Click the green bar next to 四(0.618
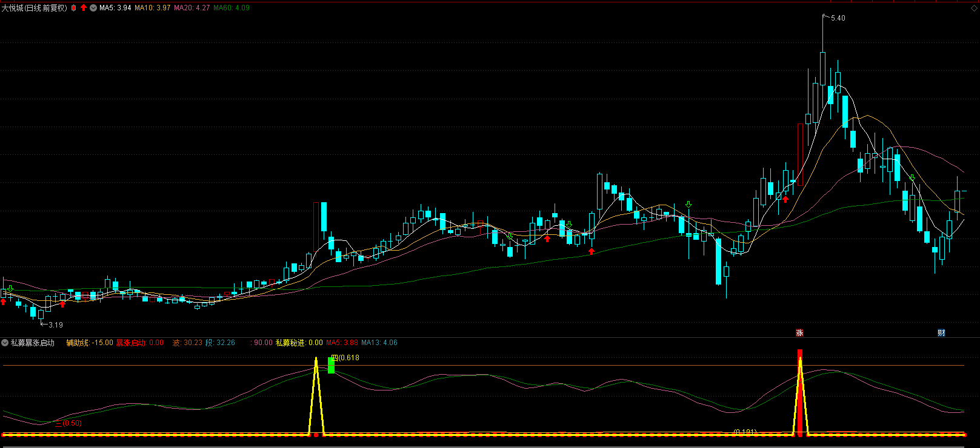The width and height of the screenshot is (980, 448). coord(331,365)
